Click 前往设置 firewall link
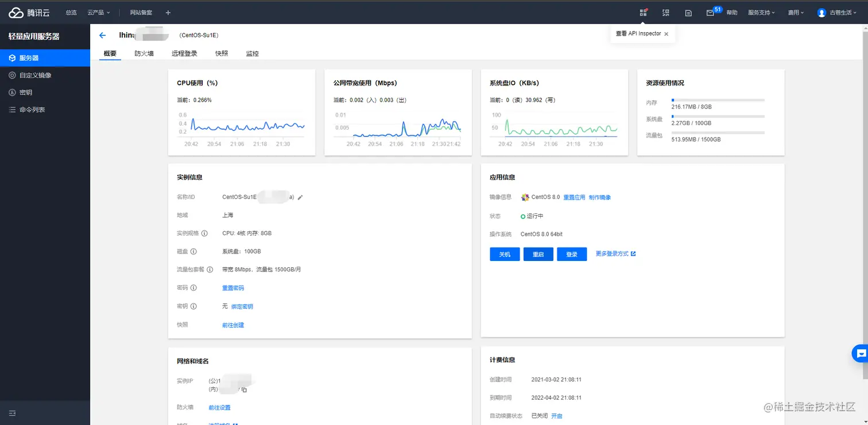The height and width of the screenshot is (425, 868). [x=219, y=408]
